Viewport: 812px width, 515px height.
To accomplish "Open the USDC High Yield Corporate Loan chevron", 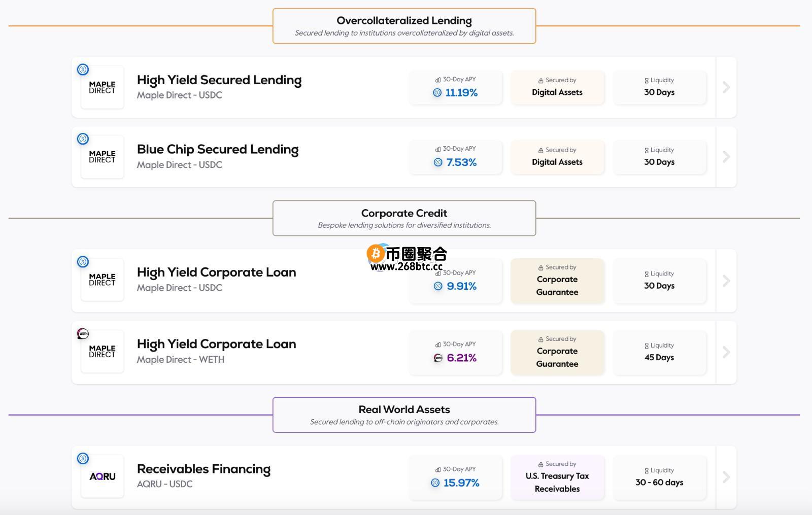I will tap(726, 281).
